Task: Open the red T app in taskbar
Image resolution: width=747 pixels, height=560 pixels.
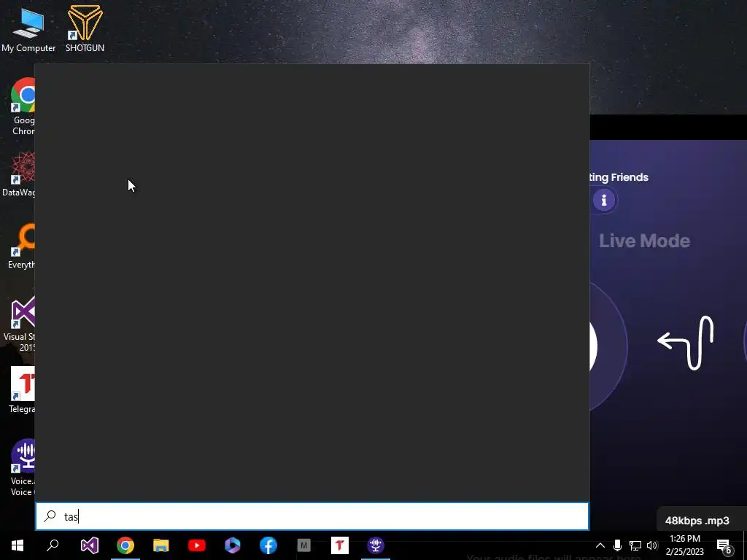Action: (x=340, y=545)
